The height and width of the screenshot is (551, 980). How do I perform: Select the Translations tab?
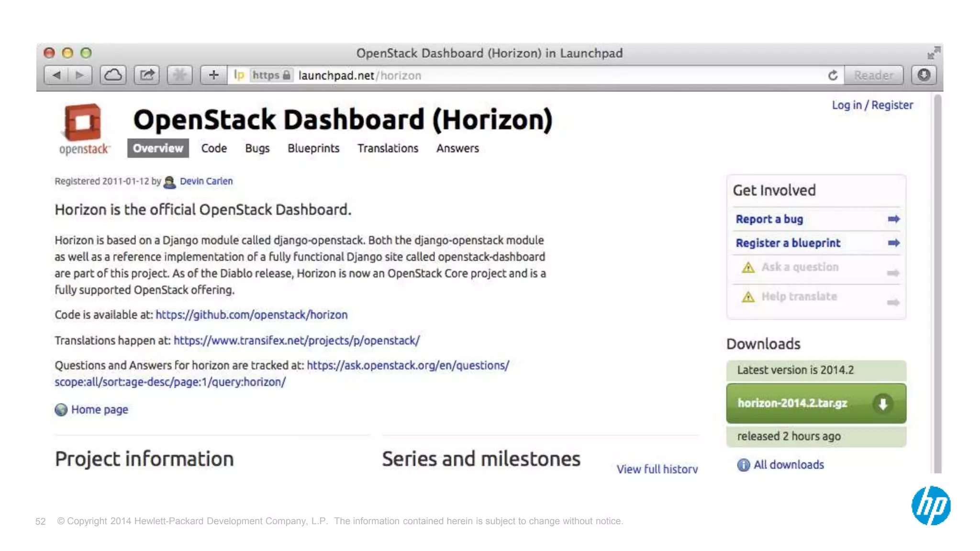(x=388, y=148)
